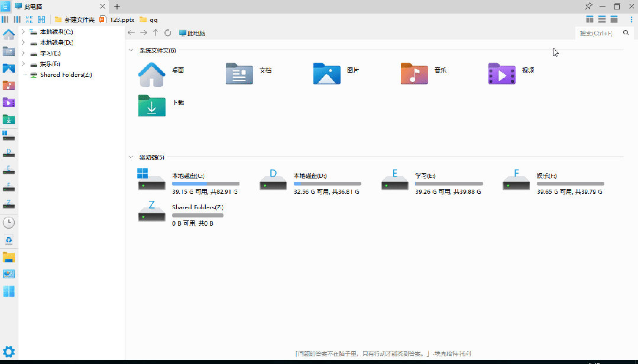Open Downloads icon in left sidebar
Viewport: 638px width, 364px height.
(8, 119)
